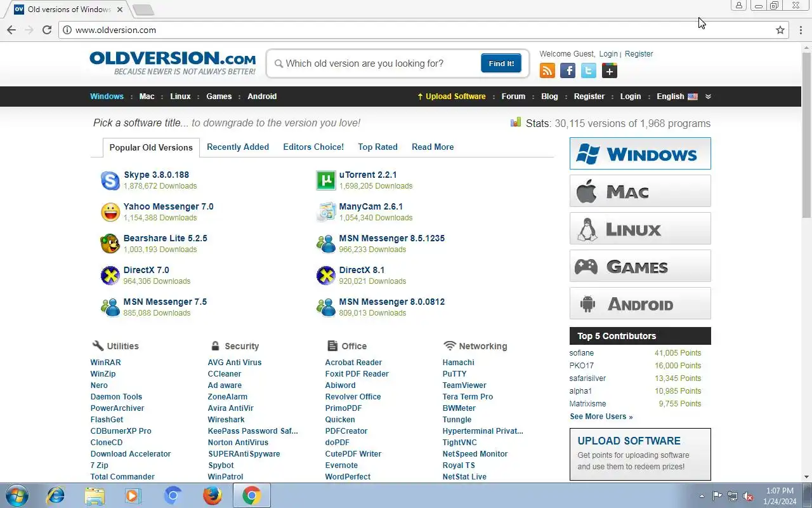Click the OLDVERSION.com logo
The height and width of the screenshot is (508, 812).
coord(173,63)
